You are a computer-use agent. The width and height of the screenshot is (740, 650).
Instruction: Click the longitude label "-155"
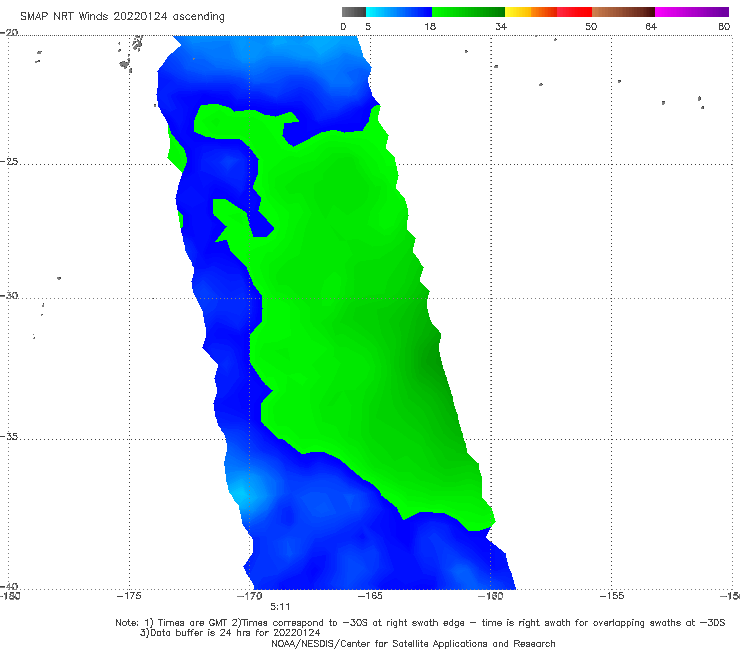point(611,596)
